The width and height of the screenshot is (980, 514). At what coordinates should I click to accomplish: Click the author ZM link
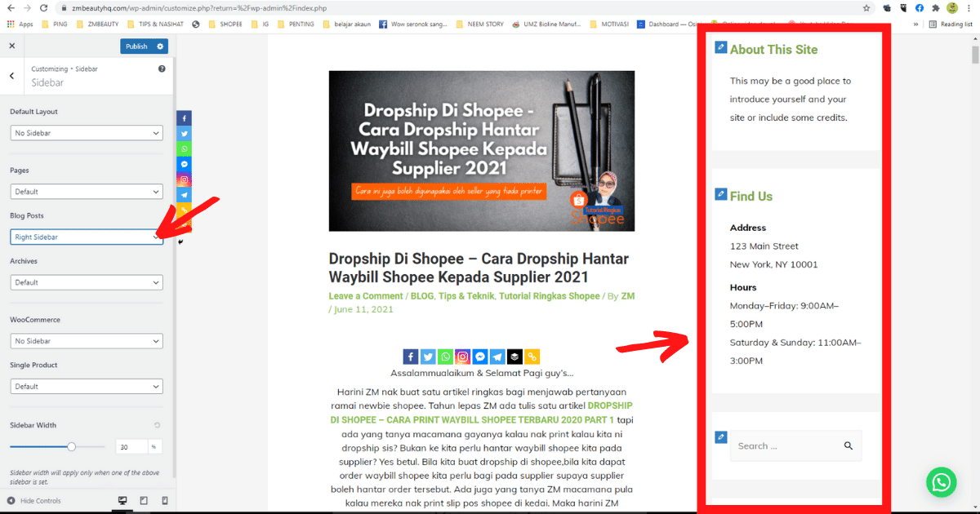point(628,296)
